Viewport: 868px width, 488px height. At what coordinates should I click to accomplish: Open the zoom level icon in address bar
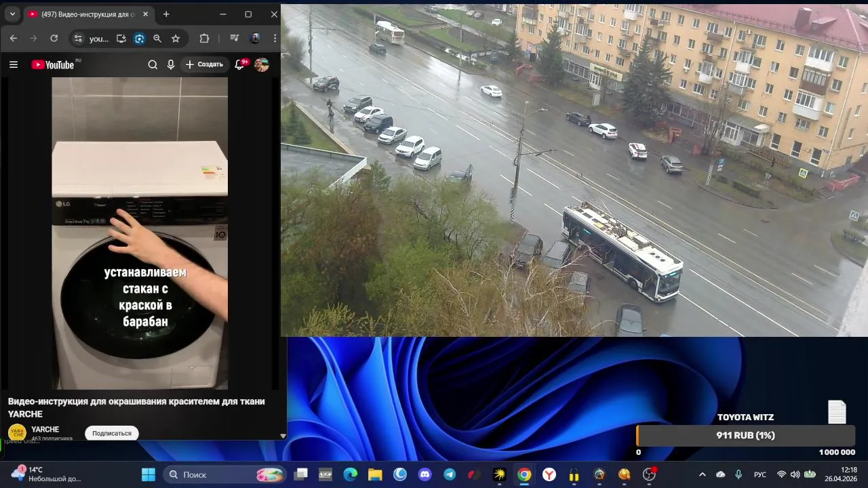tap(157, 39)
